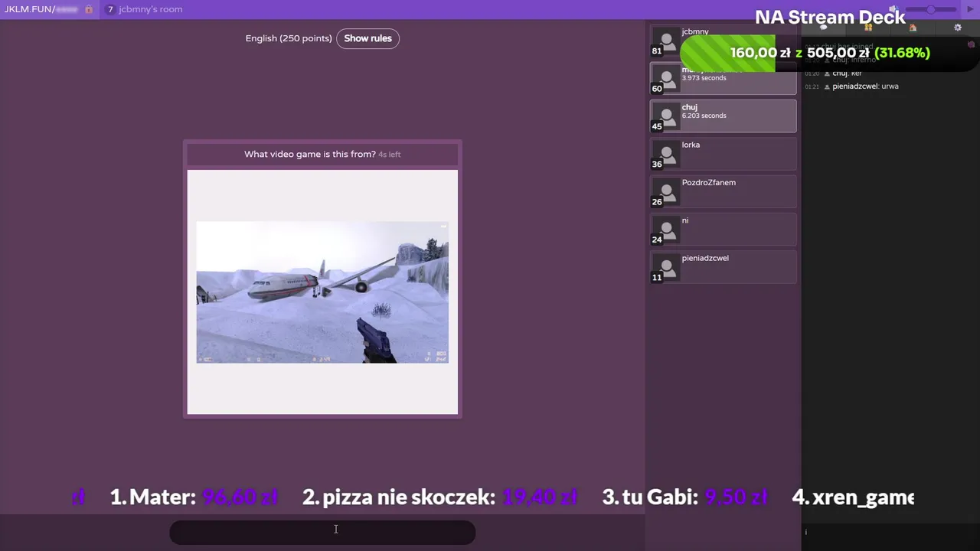
Task: Click chat message 'pieniadzcwel: urwa'
Action: [x=865, y=86]
